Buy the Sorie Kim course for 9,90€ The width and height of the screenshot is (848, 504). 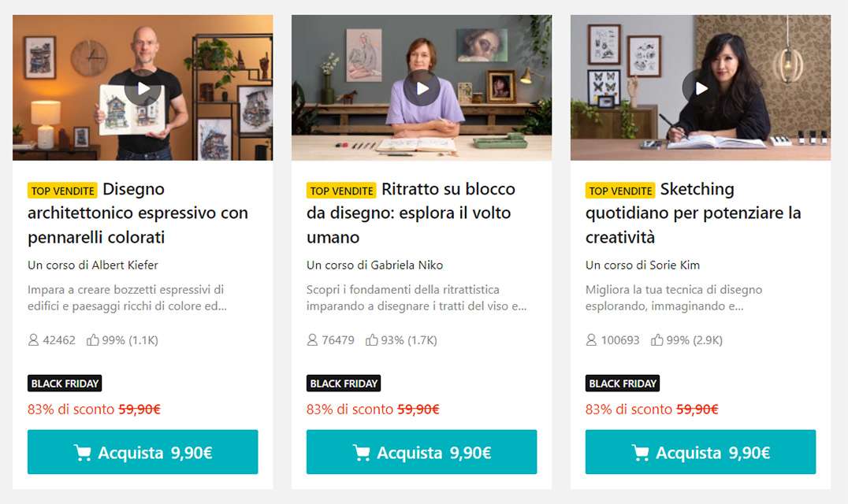[x=701, y=452]
